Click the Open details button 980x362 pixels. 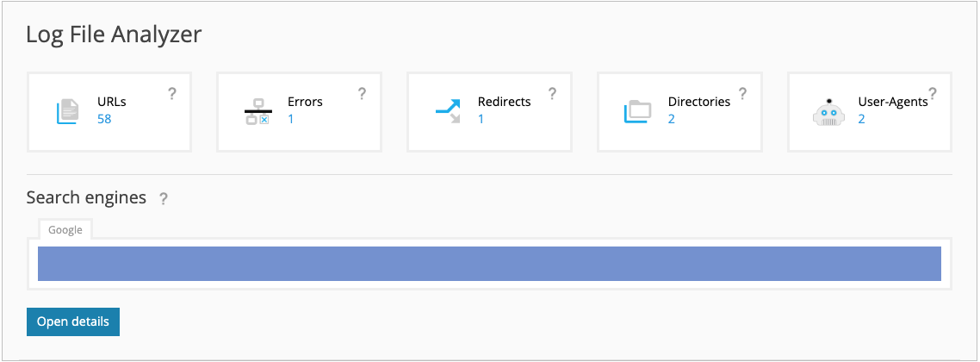click(73, 322)
